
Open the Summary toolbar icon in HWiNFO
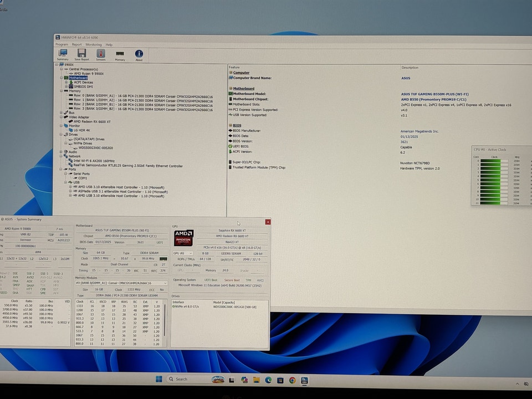point(63,54)
